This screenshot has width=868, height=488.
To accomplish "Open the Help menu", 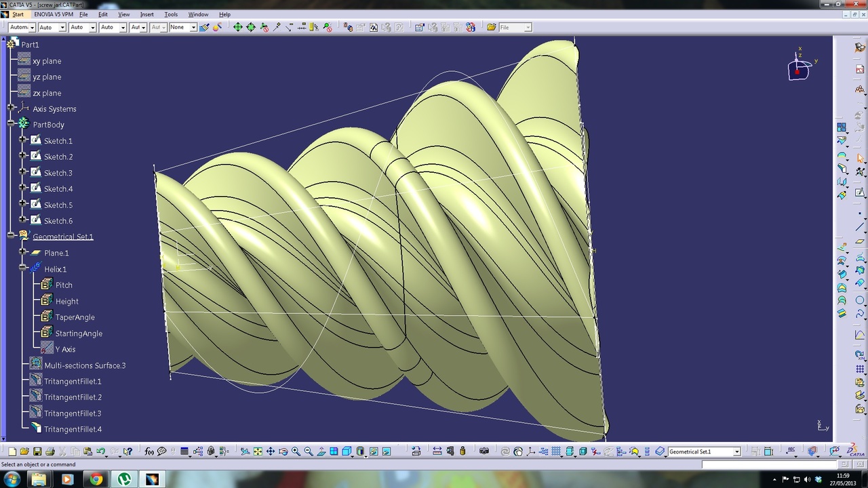I will tap(224, 14).
